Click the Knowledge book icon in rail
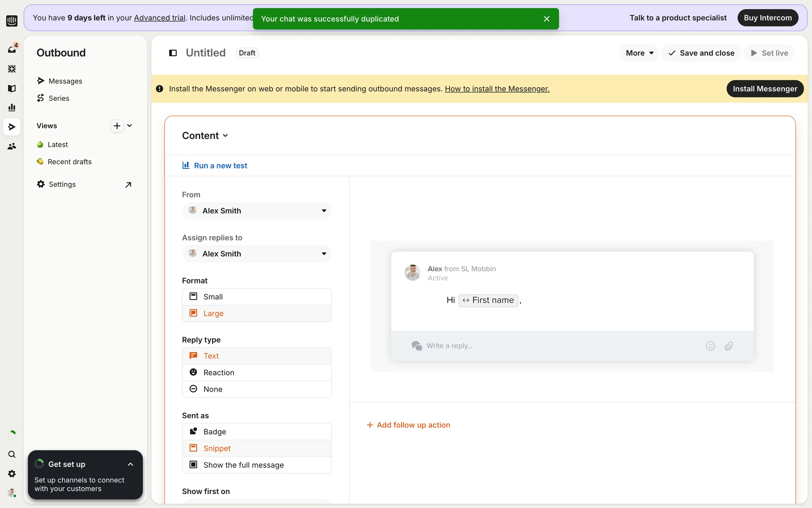 point(12,88)
